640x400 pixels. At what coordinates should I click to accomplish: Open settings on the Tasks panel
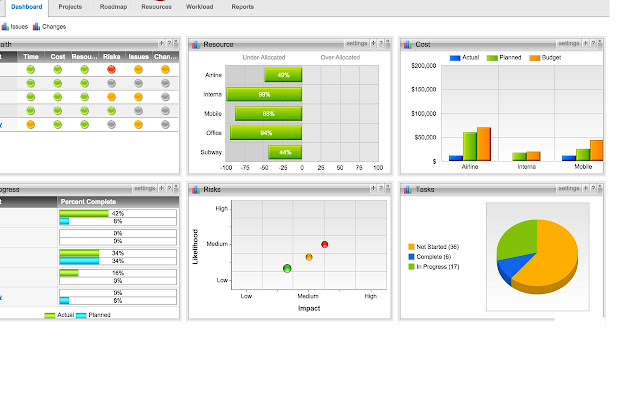click(x=569, y=188)
